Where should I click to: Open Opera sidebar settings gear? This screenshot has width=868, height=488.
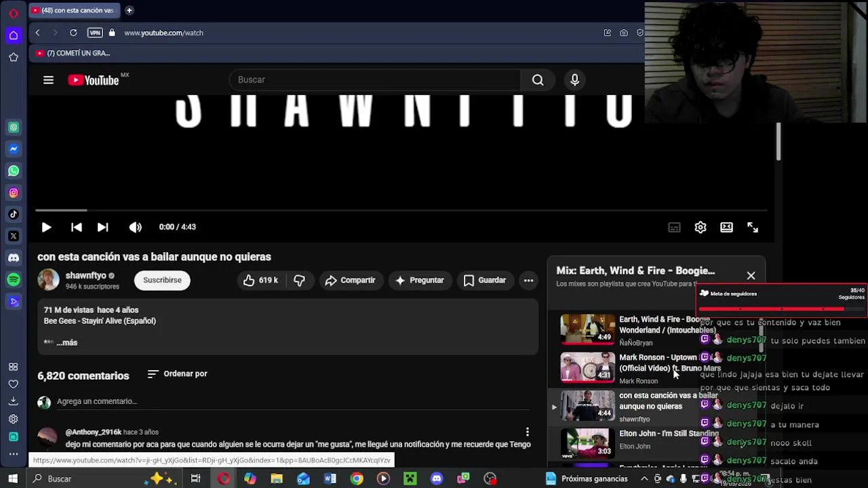pos(14,419)
